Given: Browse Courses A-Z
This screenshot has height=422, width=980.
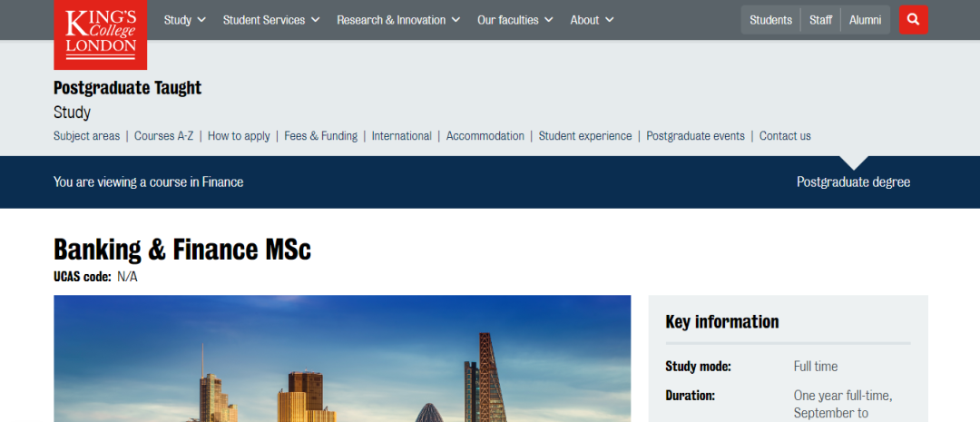Looking at the screenshot, I should (163, 136).
